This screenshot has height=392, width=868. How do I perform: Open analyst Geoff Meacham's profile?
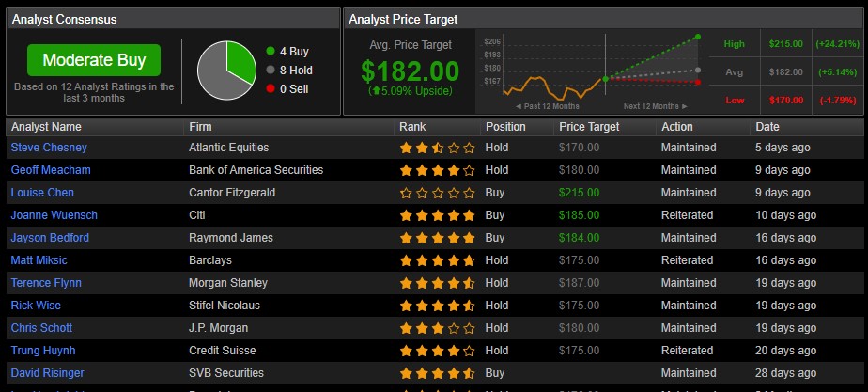point(51,170)
